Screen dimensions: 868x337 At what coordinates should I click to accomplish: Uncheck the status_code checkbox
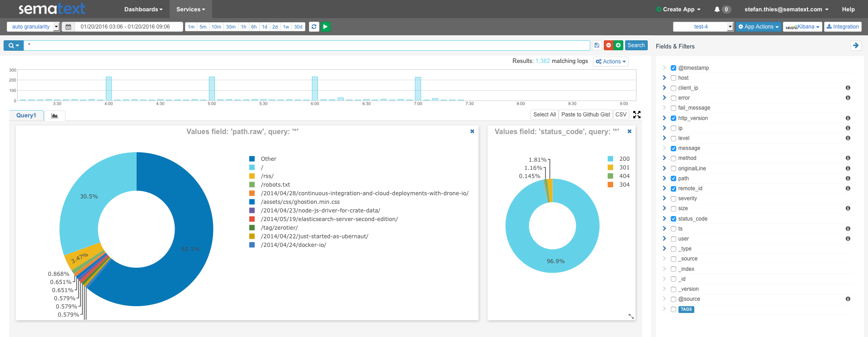coord(674,219)
